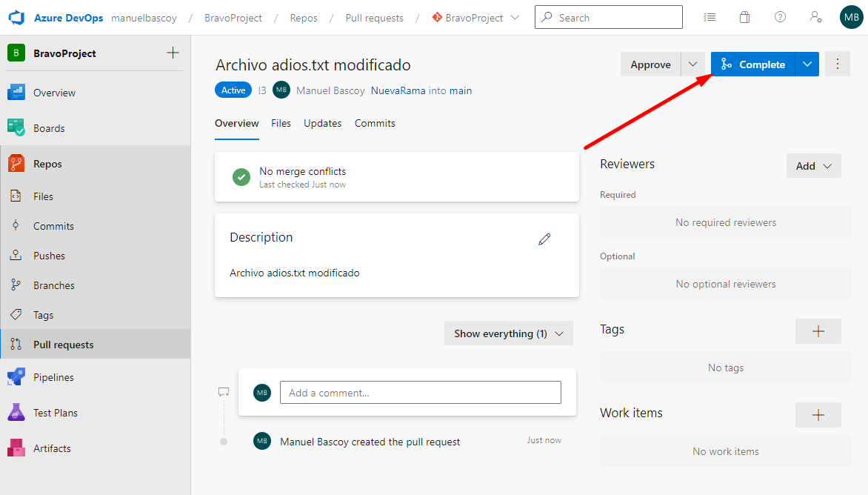868x495 pixels.
Task: Open more actions three-dot menu
Action: pos(838,64)
